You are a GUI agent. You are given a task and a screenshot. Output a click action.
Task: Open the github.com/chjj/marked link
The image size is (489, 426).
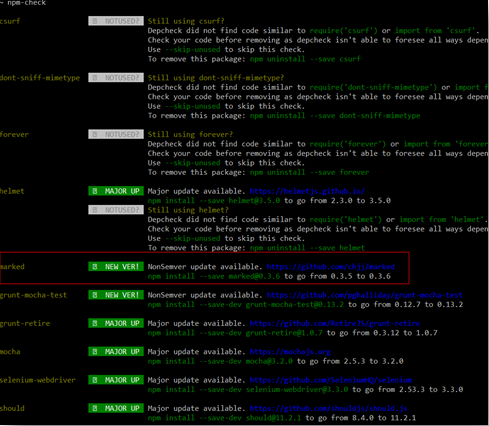tap(331, 267)
